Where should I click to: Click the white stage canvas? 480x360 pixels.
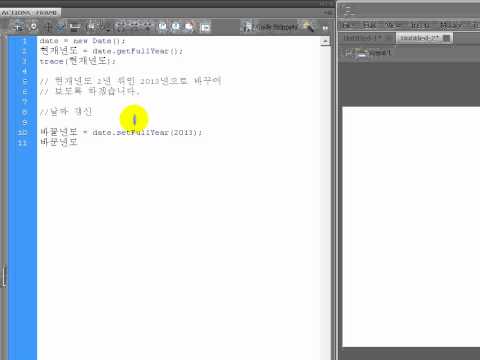pos(411,227)
